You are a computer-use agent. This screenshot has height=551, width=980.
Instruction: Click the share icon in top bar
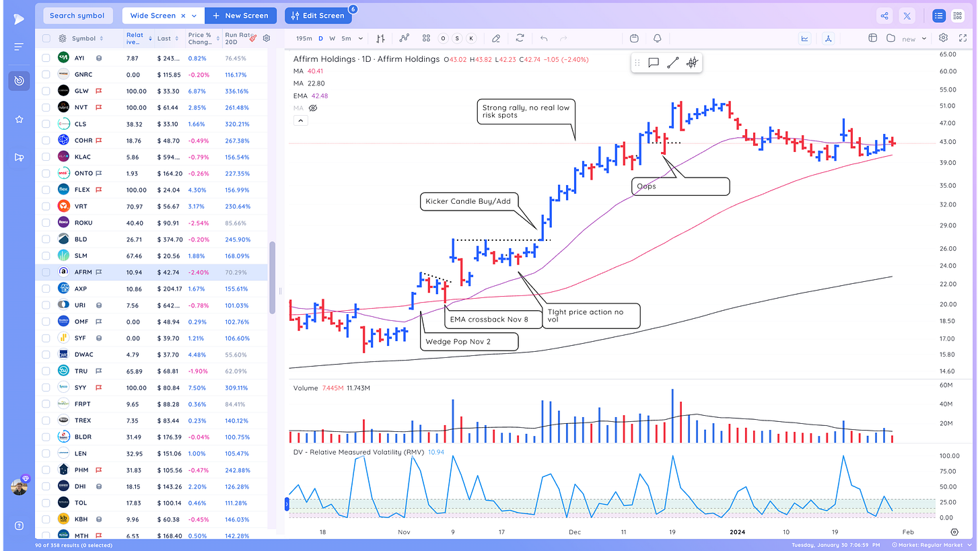(884, 15)
